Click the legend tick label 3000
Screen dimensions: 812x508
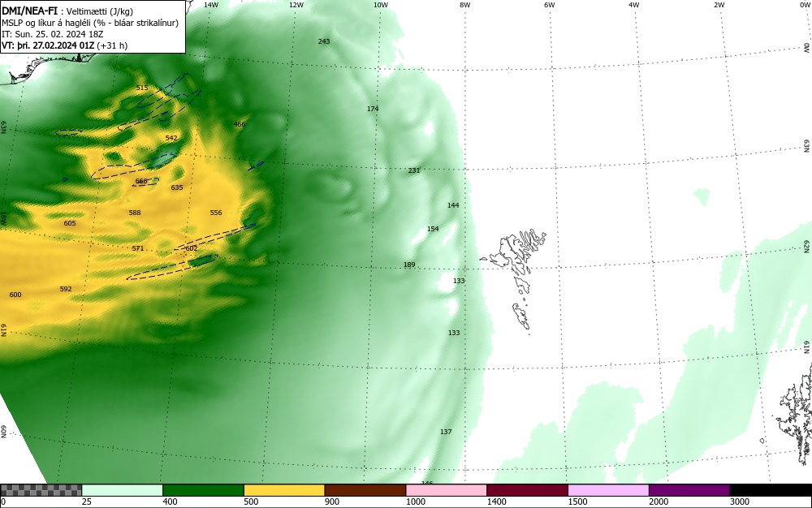740,502
